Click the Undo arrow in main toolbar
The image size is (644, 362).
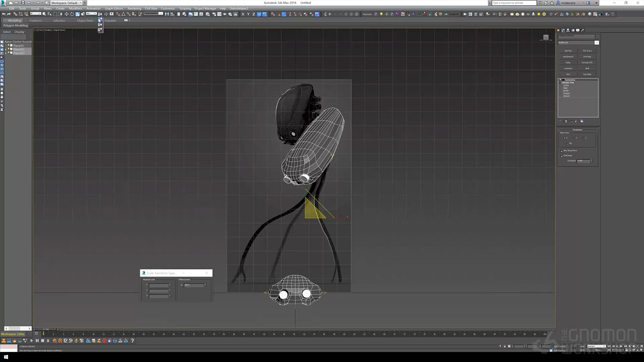coord(4,14)
